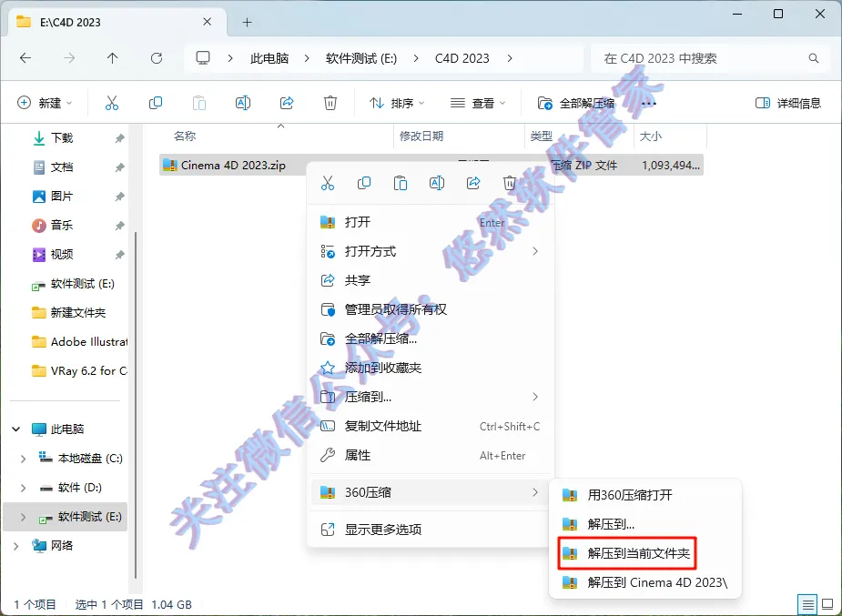Go up one folder level with the up arrow

click(112, 58)
